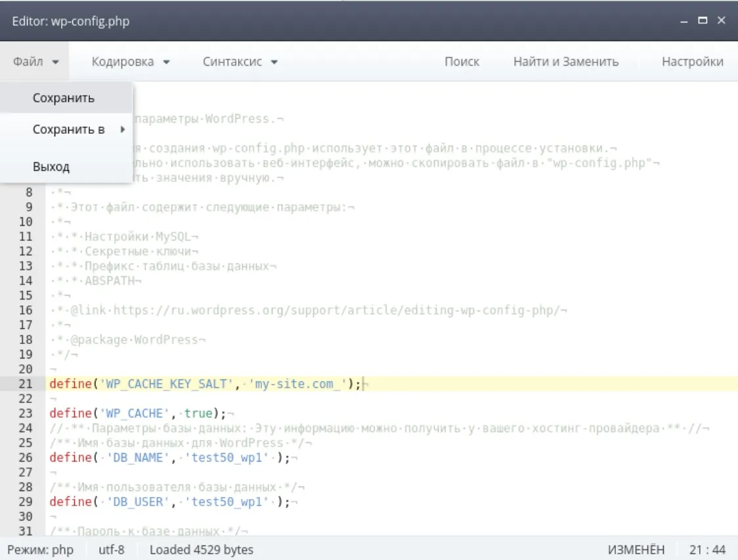Click the Секретные ключи comment line

click(x=125, y=251)
